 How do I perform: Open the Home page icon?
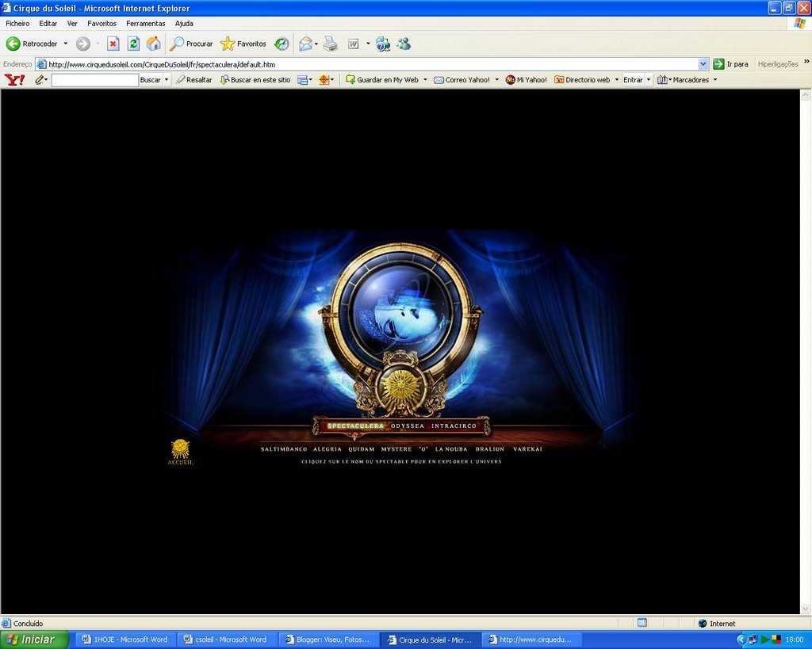click(x=153, y=44)
